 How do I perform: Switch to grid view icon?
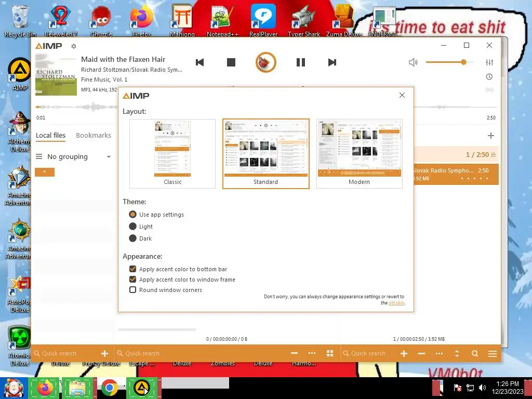tap(329, 353)
